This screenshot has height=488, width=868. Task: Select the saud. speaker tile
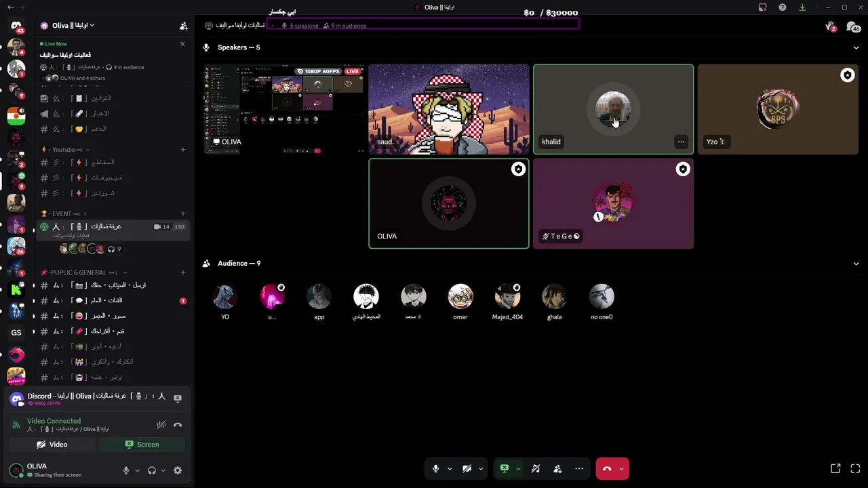449,109
